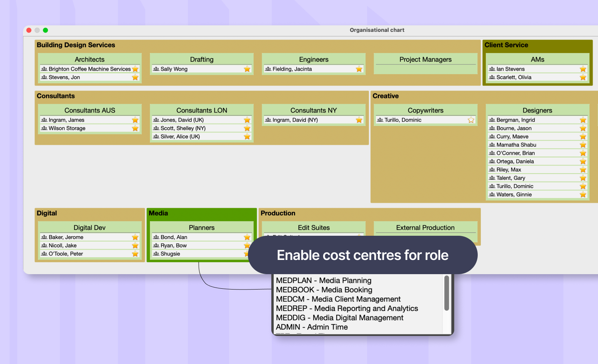
Task: Toggle star for Jones, David (UK)
Action: coord(247,120)
